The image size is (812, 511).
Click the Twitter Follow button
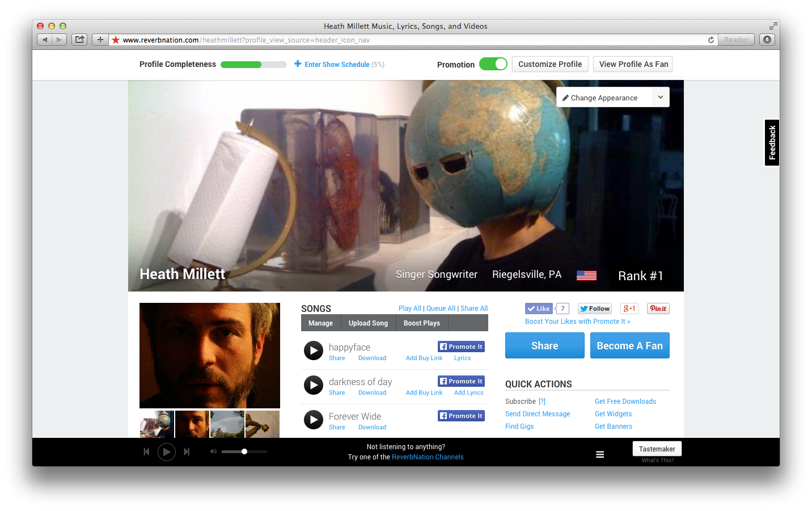click(x=594, y=309)
